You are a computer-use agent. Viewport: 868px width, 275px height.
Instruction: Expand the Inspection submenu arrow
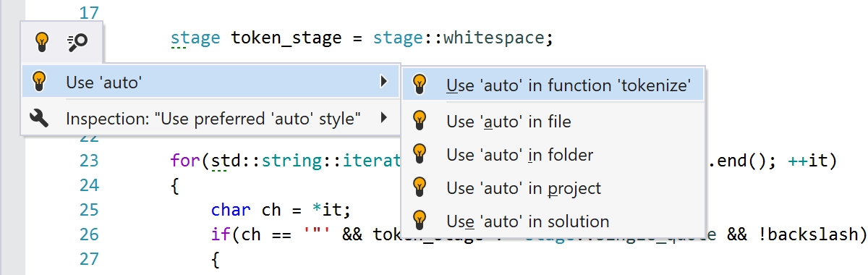383,117
